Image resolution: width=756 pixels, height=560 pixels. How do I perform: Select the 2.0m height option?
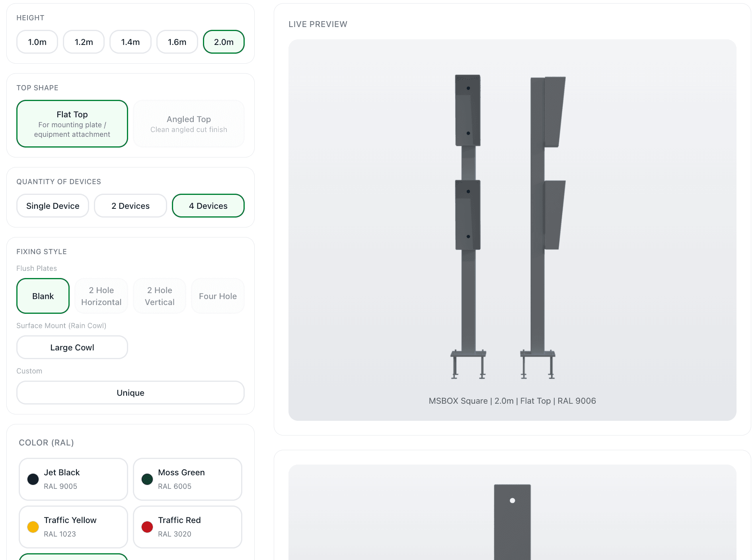click(x=224, y=42)
